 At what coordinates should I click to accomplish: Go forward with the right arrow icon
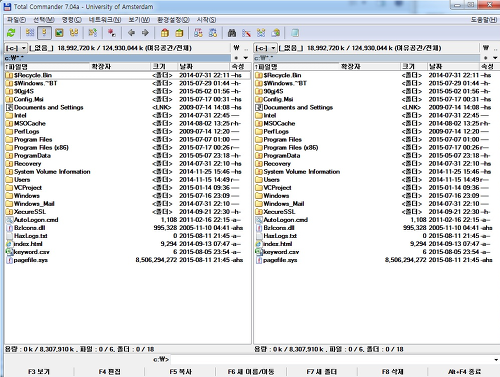(x=145, y=33)
